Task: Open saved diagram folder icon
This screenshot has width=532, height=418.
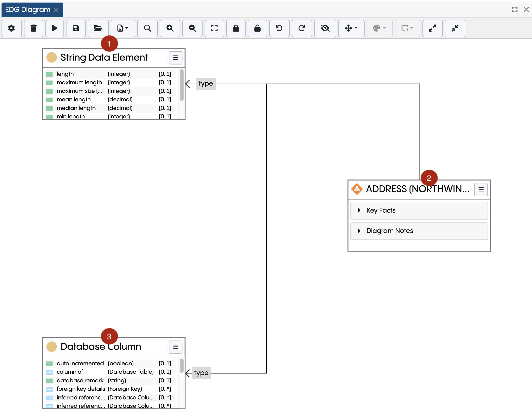Action: point(98,28)
